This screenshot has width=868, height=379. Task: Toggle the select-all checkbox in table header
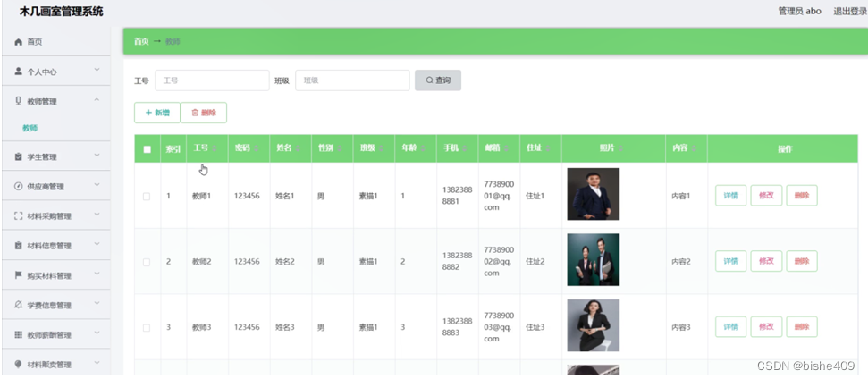[147, 149]
